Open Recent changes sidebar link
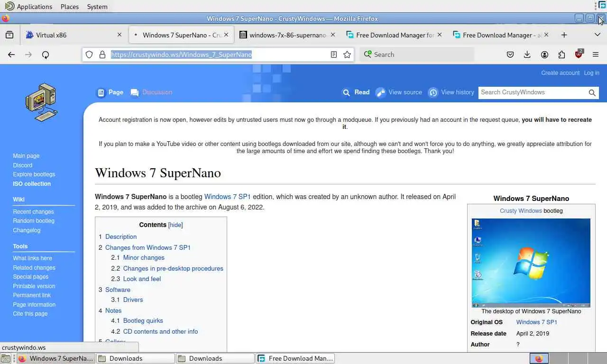The width and height of the screenshot is (607, 364). [x=33, y=212]
